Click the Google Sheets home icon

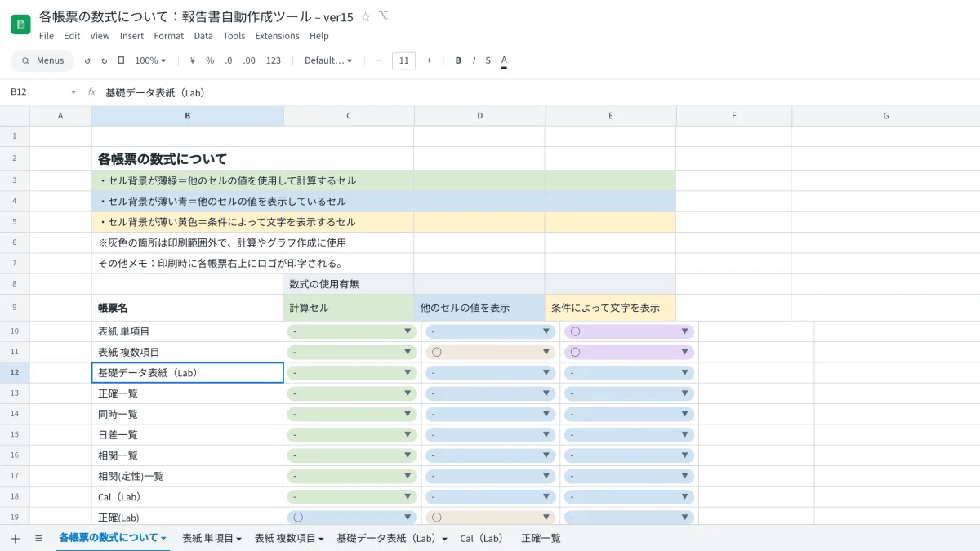tap(20, 24)
